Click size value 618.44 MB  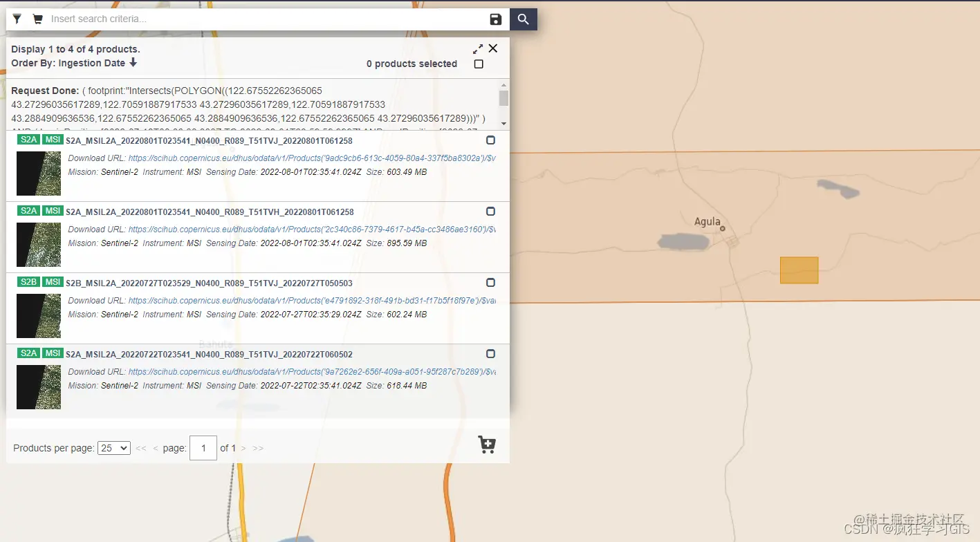pyautogui.click(x=407, y=386)
